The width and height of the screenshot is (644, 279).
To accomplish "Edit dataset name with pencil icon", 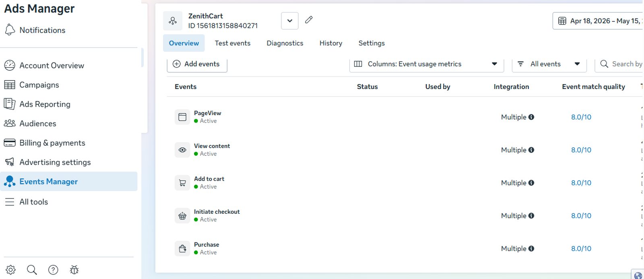I will tap(309, 20).
